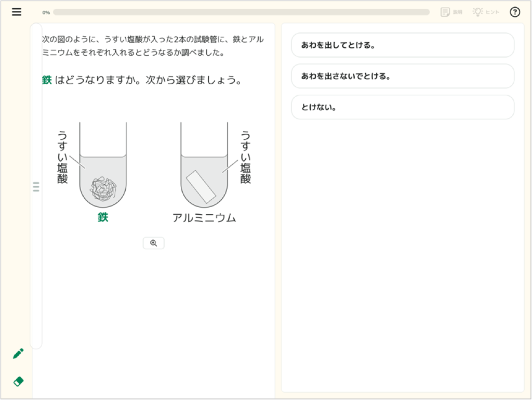This screenshot has height=400, width=532.
Task: Click the aluminium test tube image
Action: [204, 165]
